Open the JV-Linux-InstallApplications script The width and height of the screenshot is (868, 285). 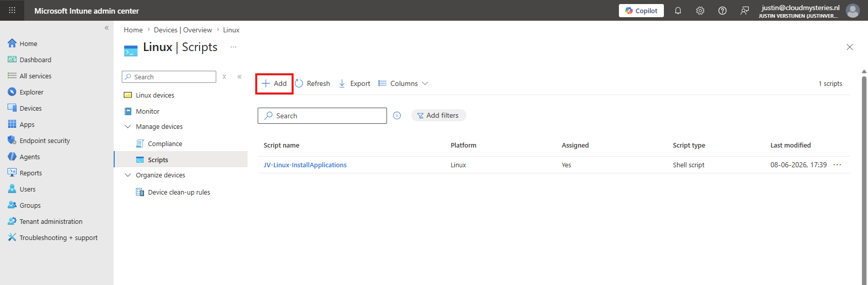(305, 165)
